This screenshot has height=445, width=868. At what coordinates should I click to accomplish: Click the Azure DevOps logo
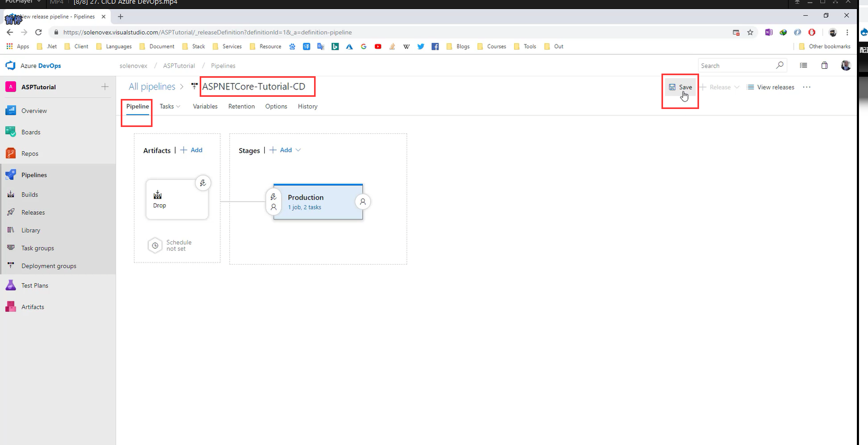[x=11, y=66]
